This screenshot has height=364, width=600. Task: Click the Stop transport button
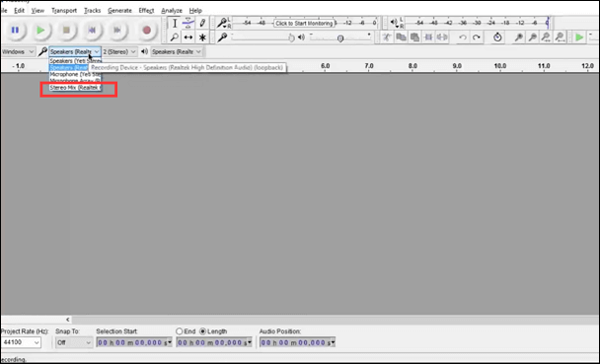(66, 30)
